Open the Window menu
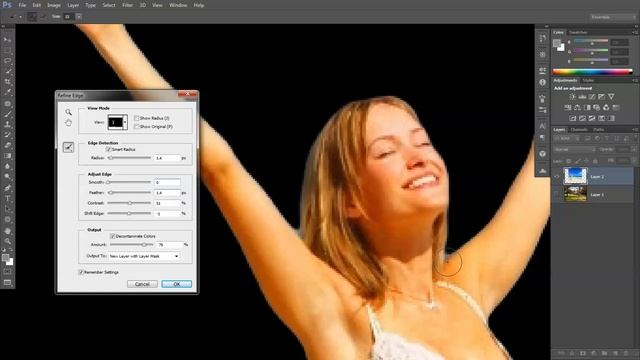The image size is (640, 360). point(178,5)
